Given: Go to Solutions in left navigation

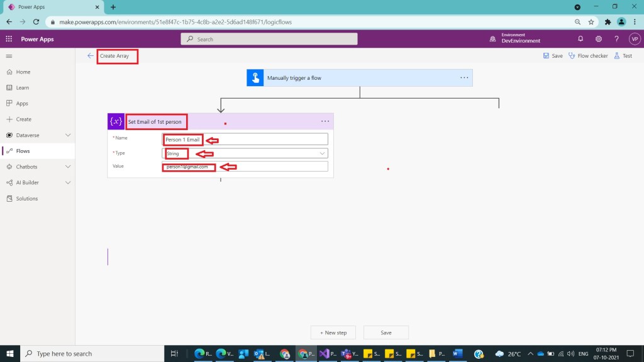Looking at the screenshot, I should point(26,199).
